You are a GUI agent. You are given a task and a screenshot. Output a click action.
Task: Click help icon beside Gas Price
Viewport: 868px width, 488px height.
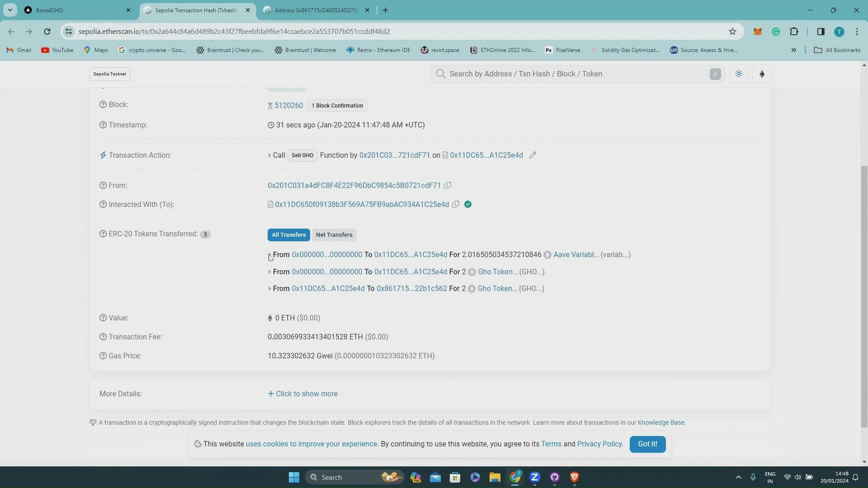tap(103, 356)
